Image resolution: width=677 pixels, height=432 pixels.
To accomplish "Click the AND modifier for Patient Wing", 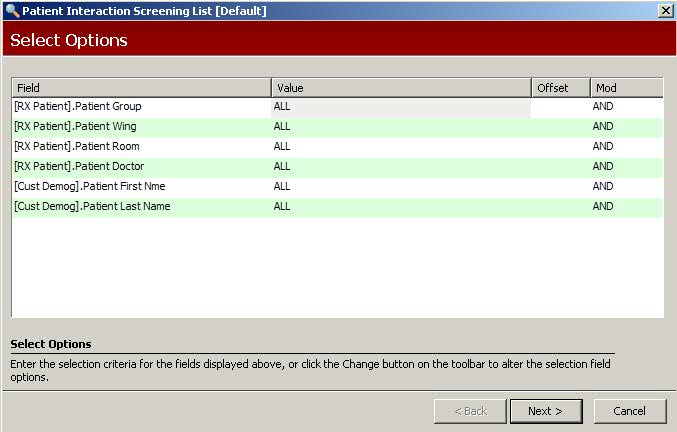I will pyautogui.click(x=603, y=126).
